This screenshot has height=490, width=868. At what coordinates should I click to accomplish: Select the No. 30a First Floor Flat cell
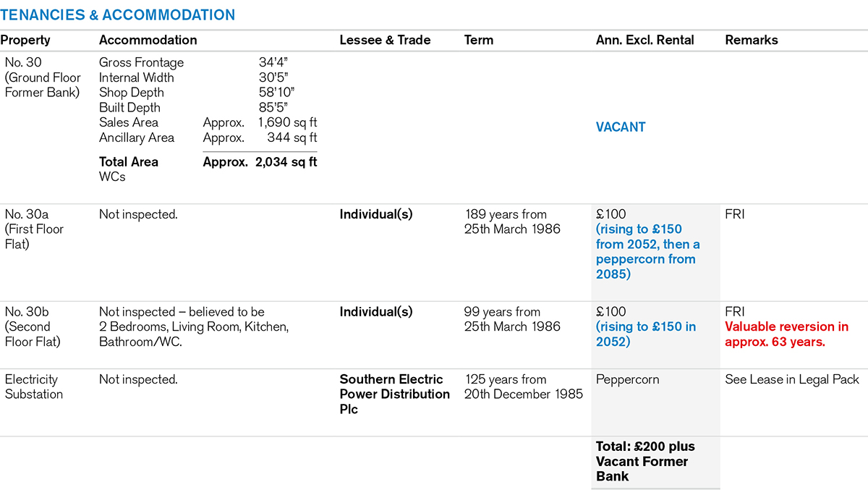click(34, 229)
